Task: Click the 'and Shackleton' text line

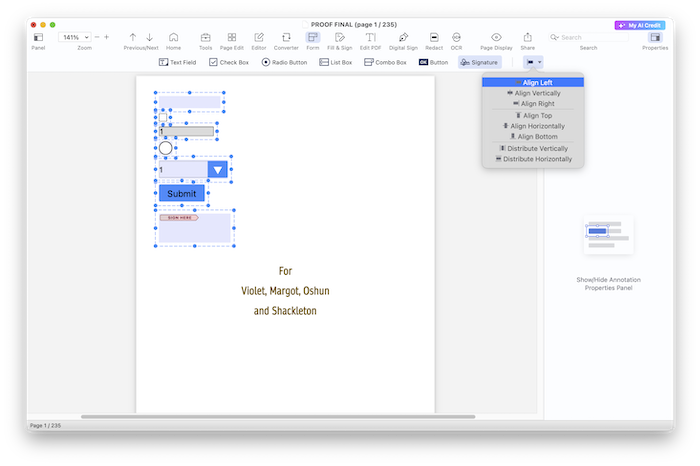Action: (x=285, y=311)
